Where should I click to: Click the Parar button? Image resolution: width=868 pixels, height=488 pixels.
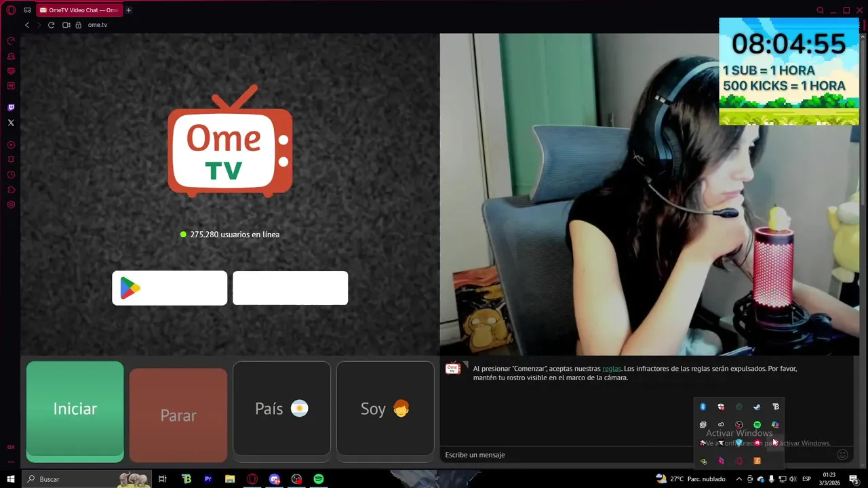[x=178, y=415]
